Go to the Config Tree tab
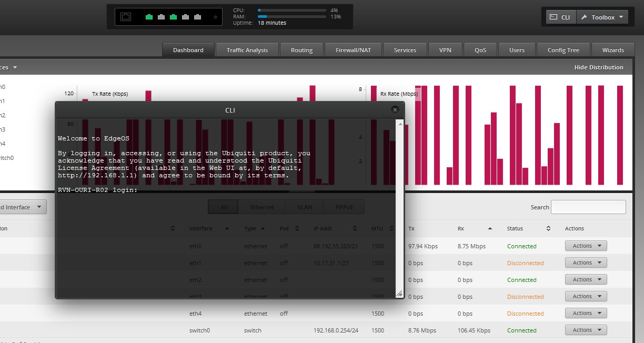This screenshot has width=644, height=343. pos(563,50)
